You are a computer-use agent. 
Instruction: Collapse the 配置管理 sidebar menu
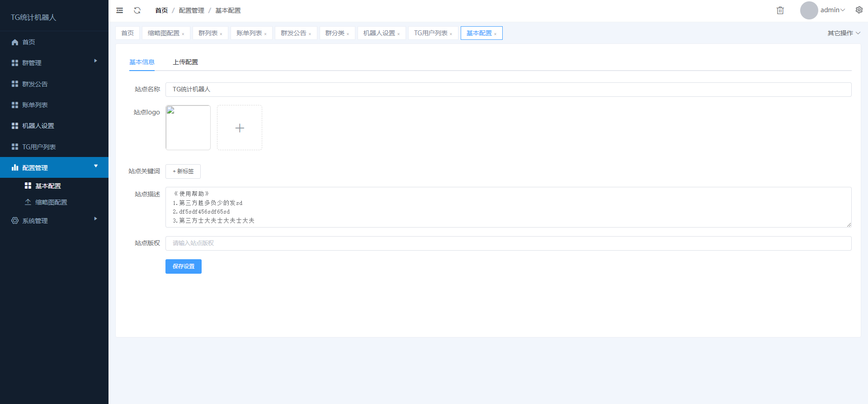[x=54, y=167]
